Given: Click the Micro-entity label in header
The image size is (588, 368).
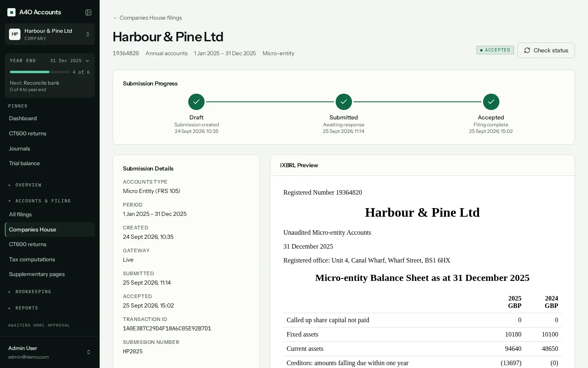Looking at the screenshot, I should (x=278, y=54).
